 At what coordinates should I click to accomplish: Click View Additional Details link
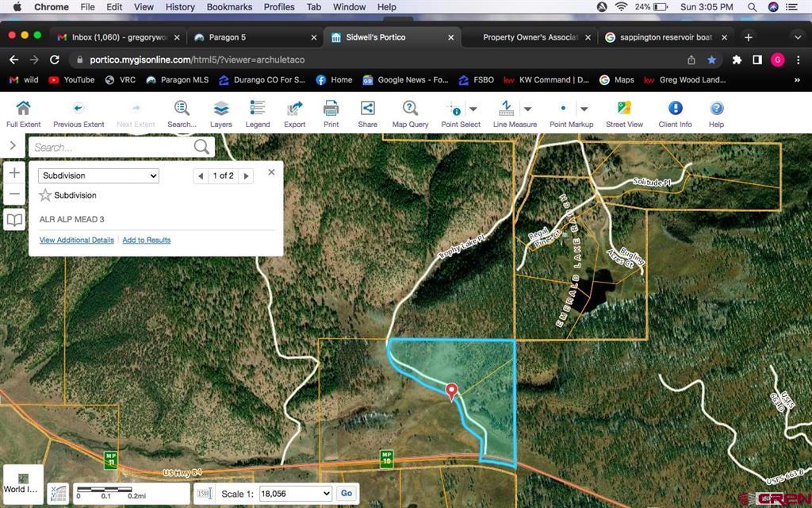tap(77, 240)
